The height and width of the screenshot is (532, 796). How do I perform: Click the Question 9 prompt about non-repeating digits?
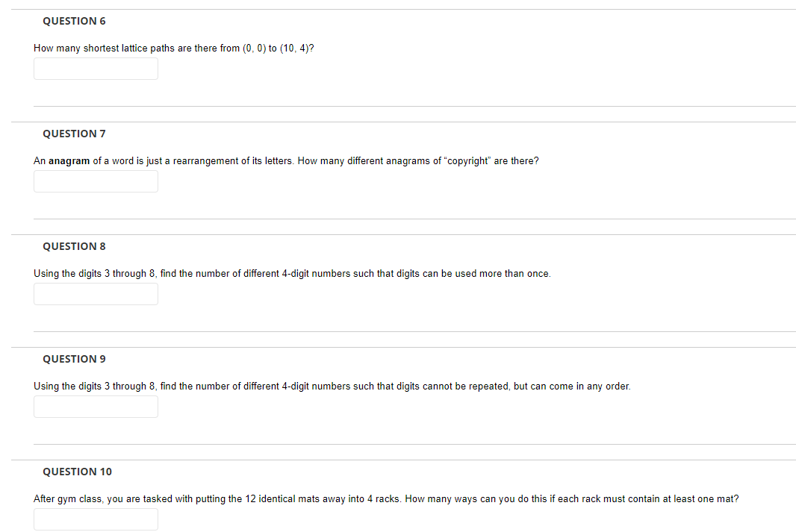(332, 386)
